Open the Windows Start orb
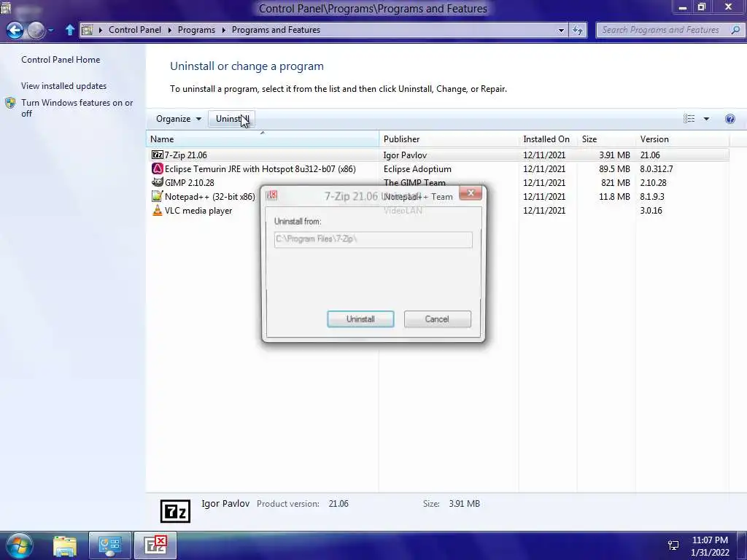The image size is (747, 560). pyautogui.click(x=19, y=545)
